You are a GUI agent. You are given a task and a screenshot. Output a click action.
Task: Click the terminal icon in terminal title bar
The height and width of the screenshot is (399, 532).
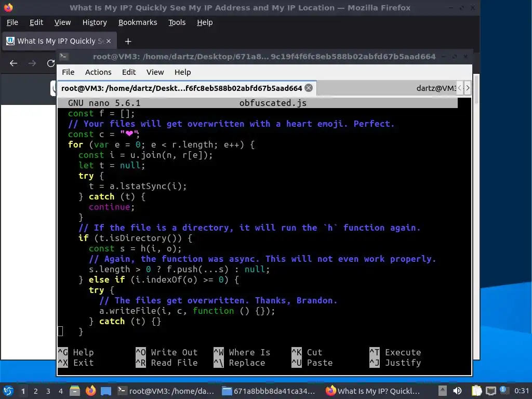(x=63, y=56)
